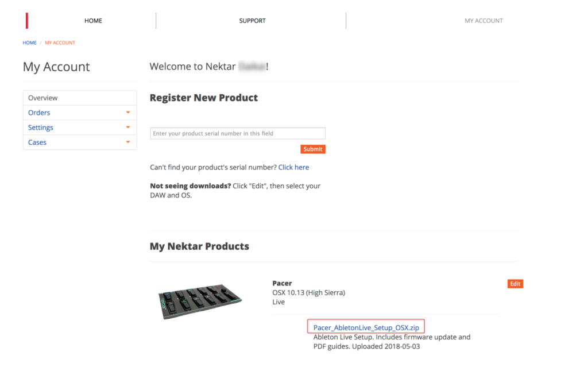Select Overview in the account sidebar
This screenshot has width=588, height=367.
pos(43,98)
